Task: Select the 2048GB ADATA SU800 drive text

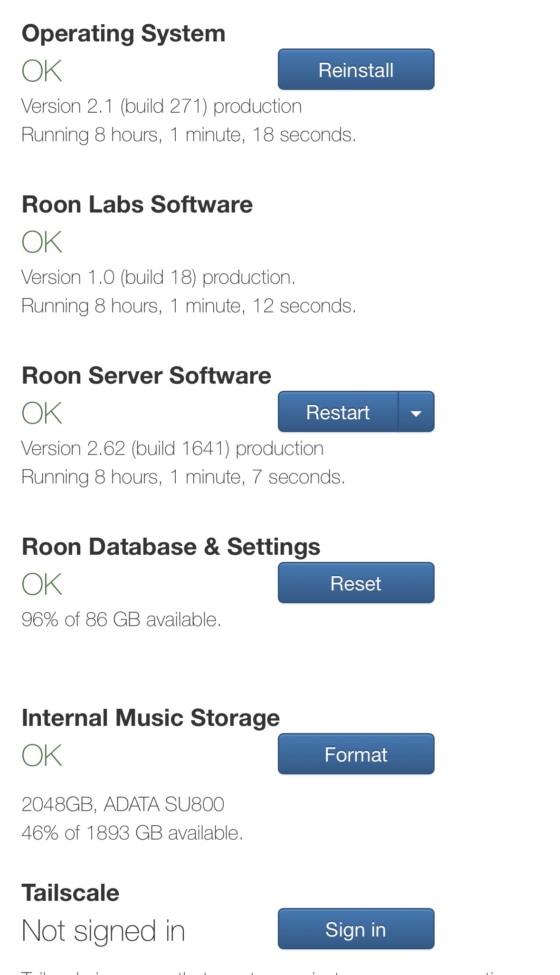Action: [x=123, y=804]
